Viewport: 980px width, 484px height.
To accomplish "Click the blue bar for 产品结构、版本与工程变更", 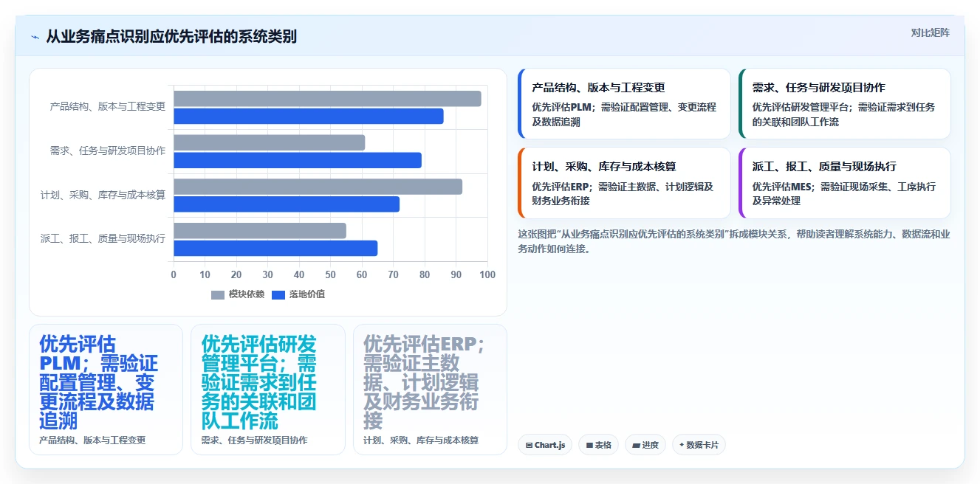I will point(309,117).
